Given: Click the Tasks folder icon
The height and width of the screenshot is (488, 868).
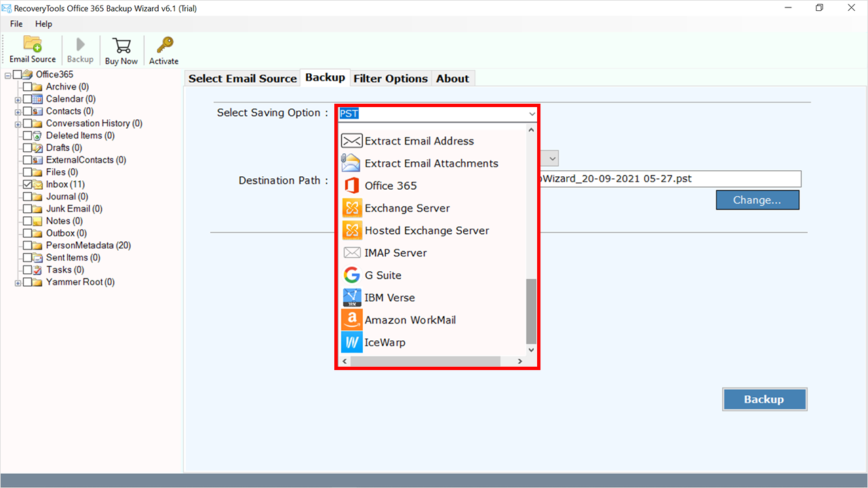Looking at the screenshot, I should (39, 270).
